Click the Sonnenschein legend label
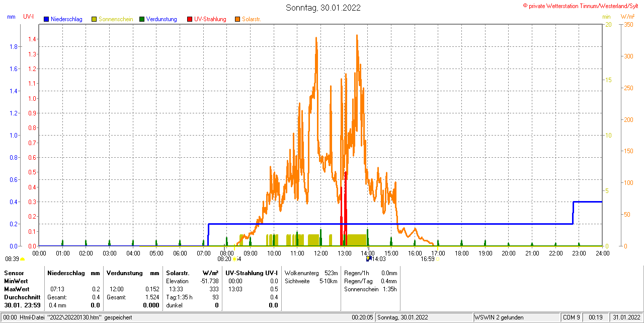This screenshot has height=323, width=644. (x=116, y=19)
